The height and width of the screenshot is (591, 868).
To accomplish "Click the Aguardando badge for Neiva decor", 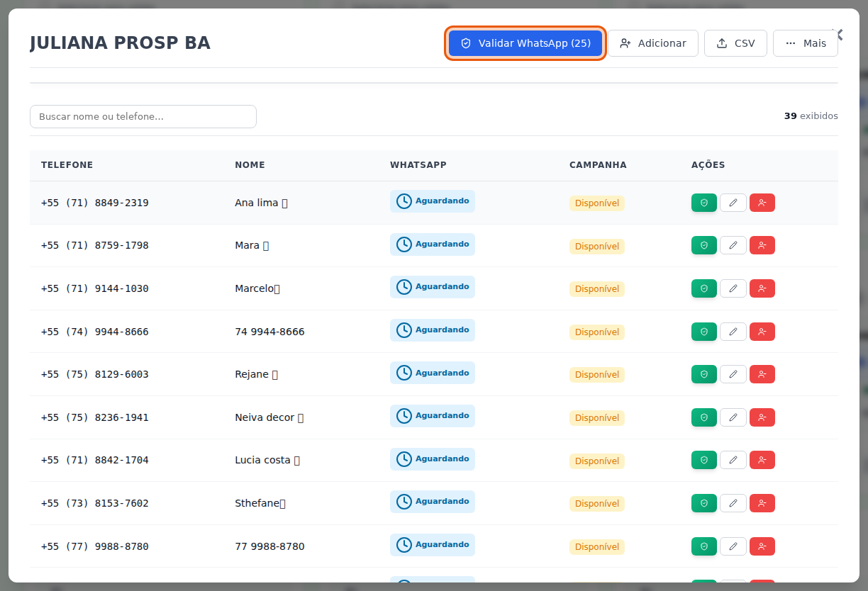I will point(433,416).
